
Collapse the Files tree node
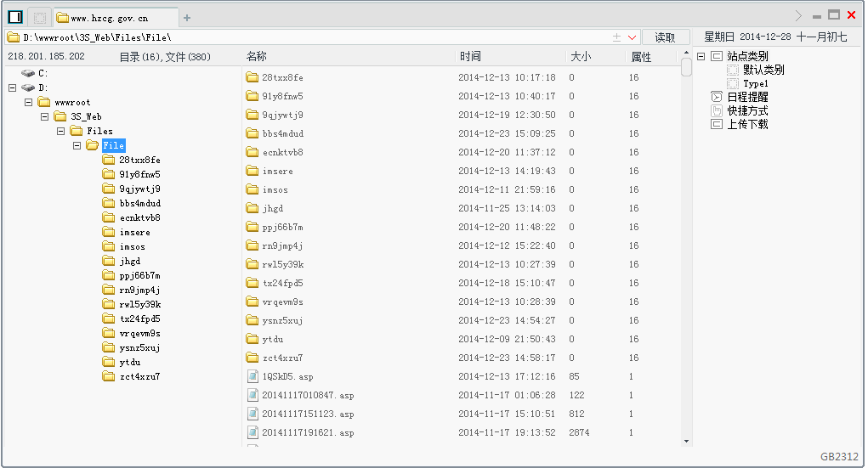click(x=60, y=131)
